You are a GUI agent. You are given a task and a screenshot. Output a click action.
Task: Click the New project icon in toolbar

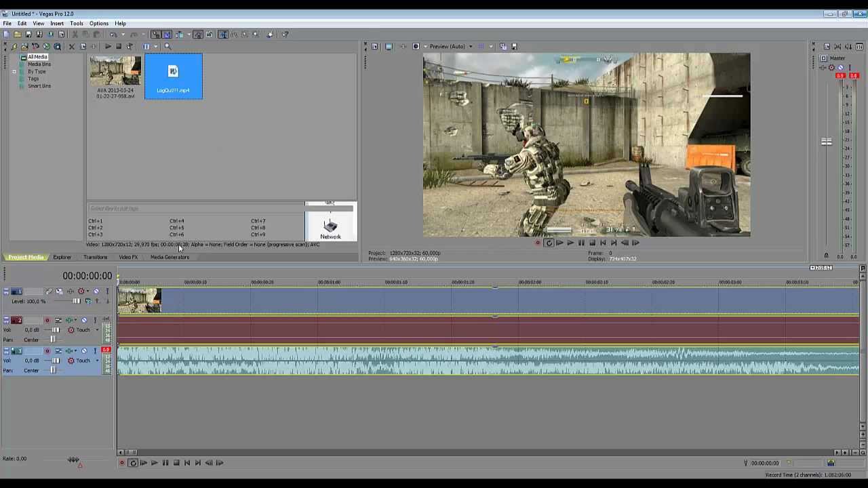point(6,35)
